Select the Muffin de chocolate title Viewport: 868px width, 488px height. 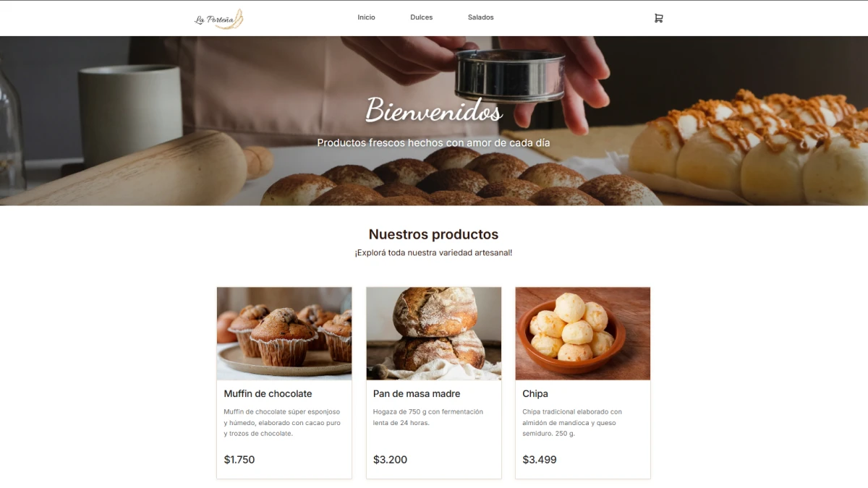pyautogui.click(x=268, y=394)
